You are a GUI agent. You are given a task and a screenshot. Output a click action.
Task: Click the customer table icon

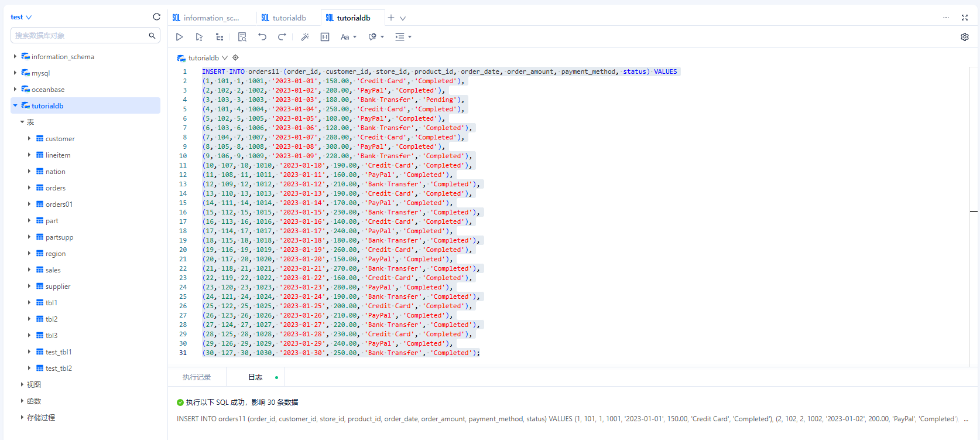(40, 139)
